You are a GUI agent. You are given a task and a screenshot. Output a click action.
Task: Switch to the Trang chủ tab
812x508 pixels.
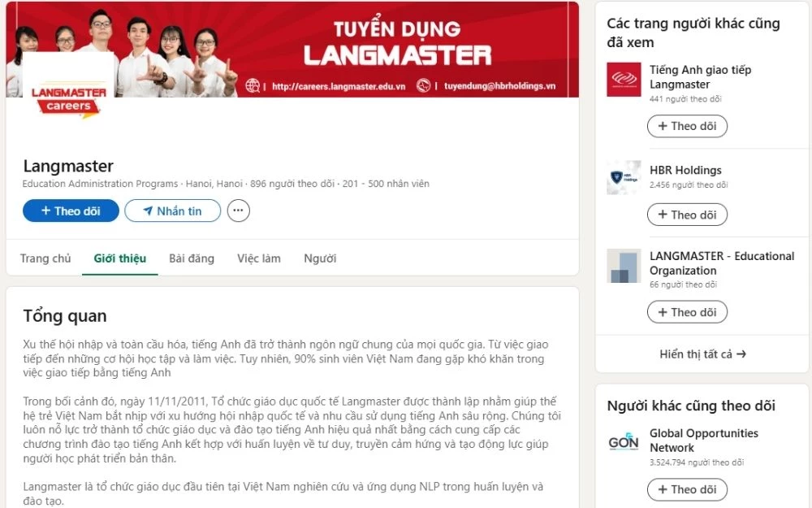45,258
